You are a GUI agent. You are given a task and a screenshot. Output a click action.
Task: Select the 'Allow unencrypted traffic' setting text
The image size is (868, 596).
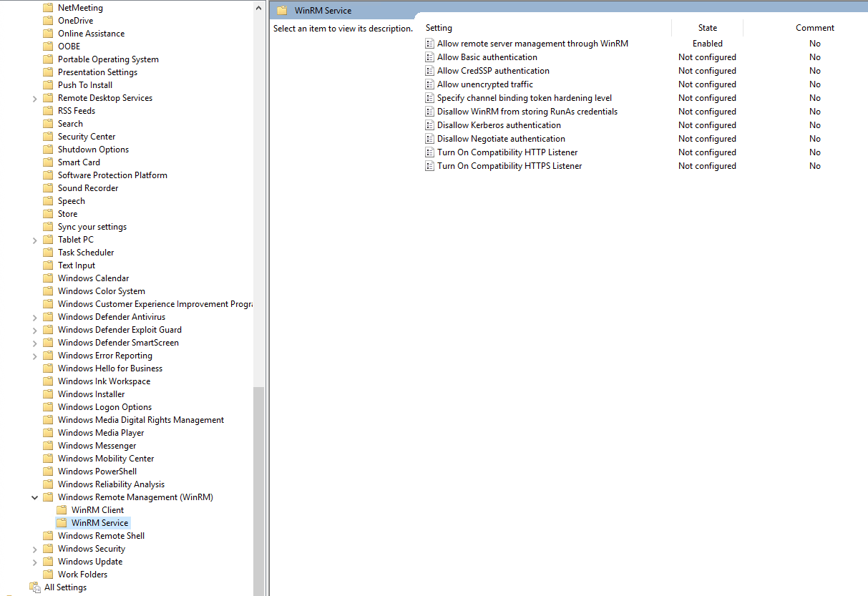tap(485, 84)
